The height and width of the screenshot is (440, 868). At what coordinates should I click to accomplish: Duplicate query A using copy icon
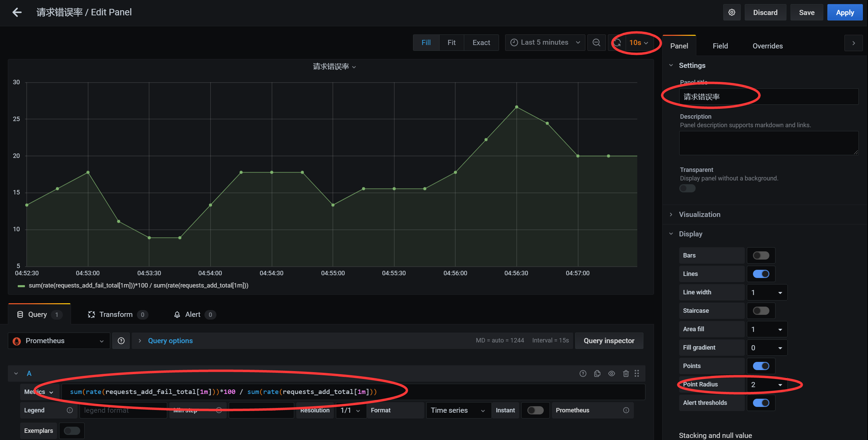point(597,373)
